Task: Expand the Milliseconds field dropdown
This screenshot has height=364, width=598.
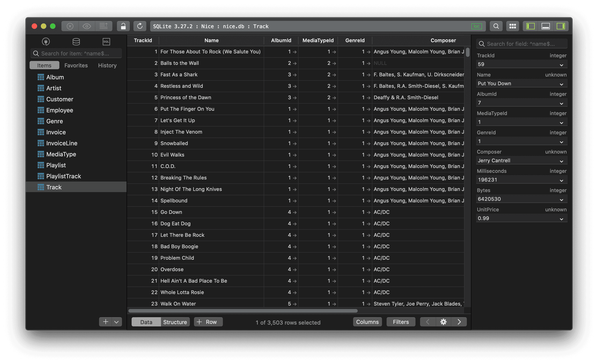Action: pos(561,181)
